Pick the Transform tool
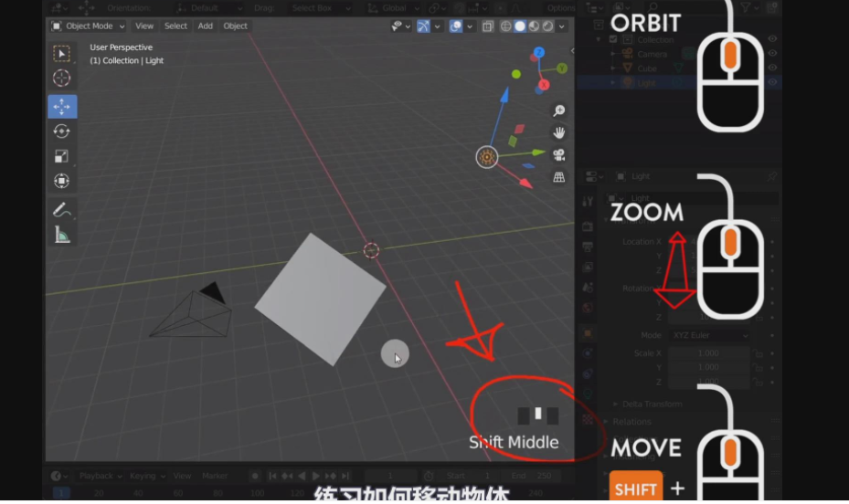Screen dimensions: 849x504 tap(61, 181)
